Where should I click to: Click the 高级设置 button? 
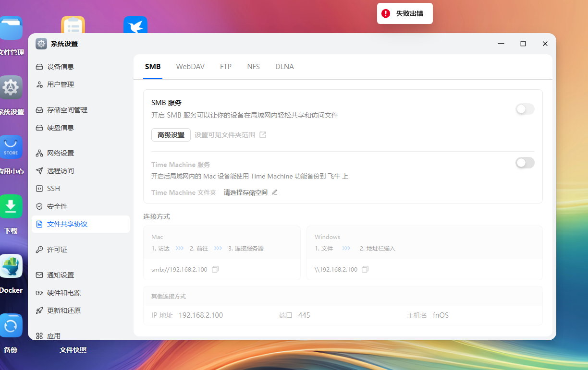tap(171, 135)
